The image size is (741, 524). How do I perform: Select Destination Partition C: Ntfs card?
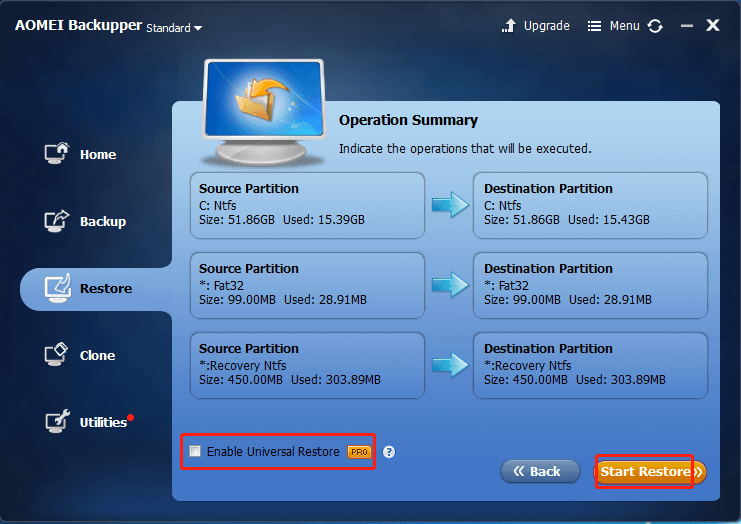click(x=590, y=205)
